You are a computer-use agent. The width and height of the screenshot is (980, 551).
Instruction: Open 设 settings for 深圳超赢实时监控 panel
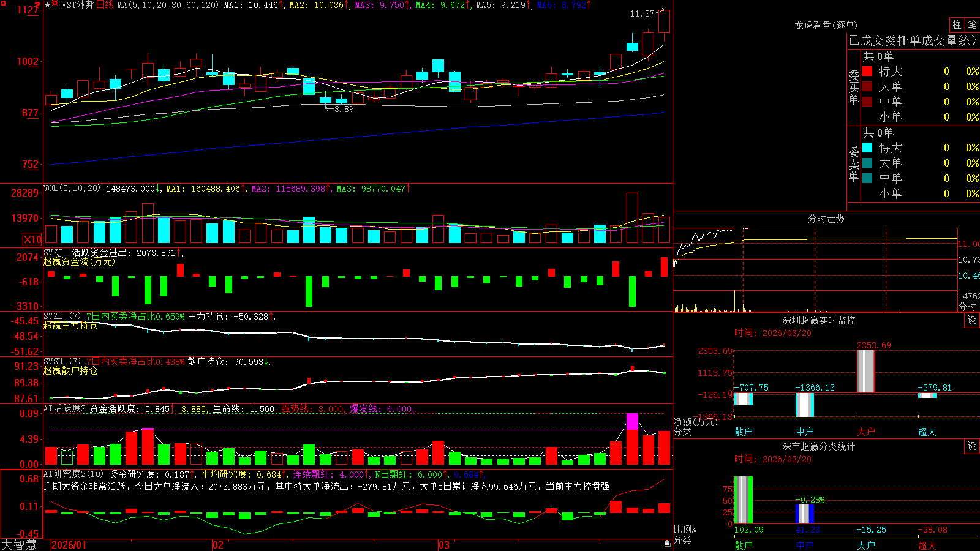pyautogui.click(x=972, y=320)
